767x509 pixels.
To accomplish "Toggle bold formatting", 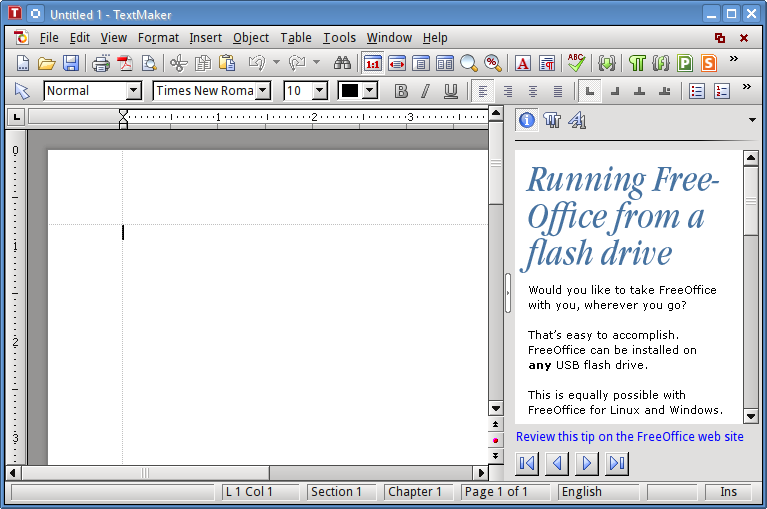I will coord(401,91).
